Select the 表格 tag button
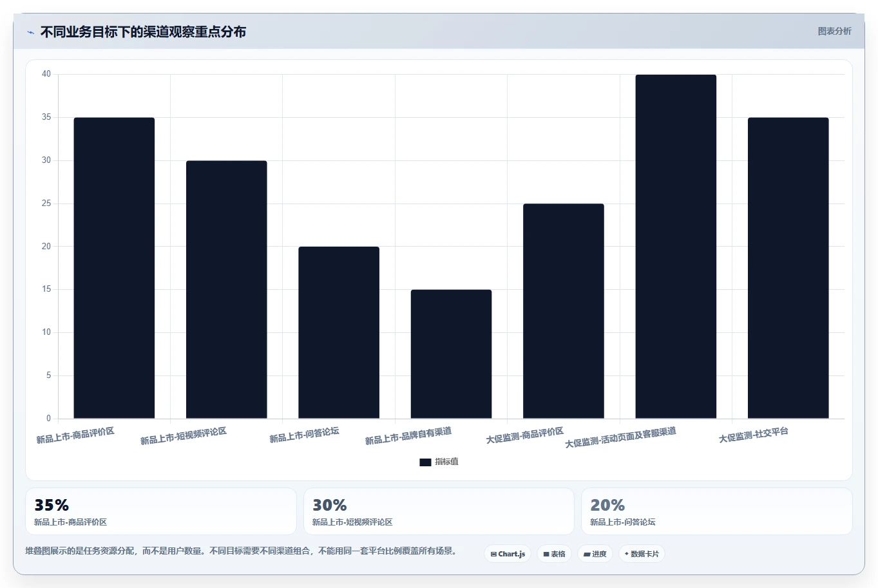 click(x=554, y=554)
